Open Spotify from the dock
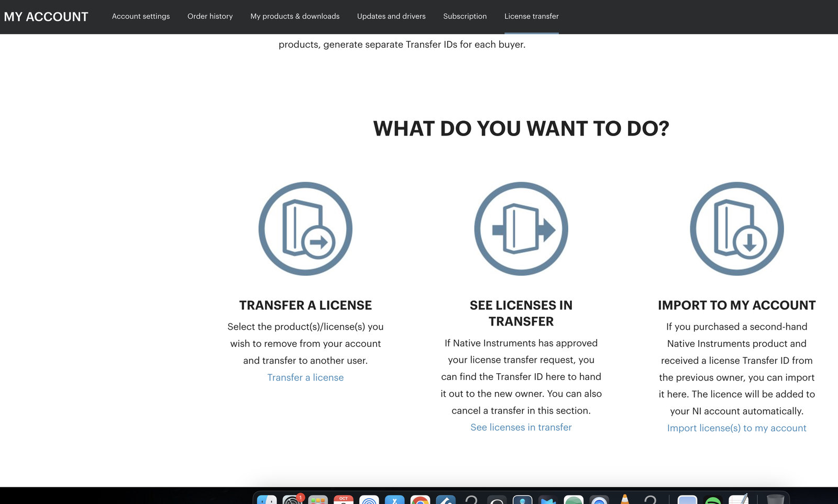The image size is (838, 504). [x=713, y=500]
